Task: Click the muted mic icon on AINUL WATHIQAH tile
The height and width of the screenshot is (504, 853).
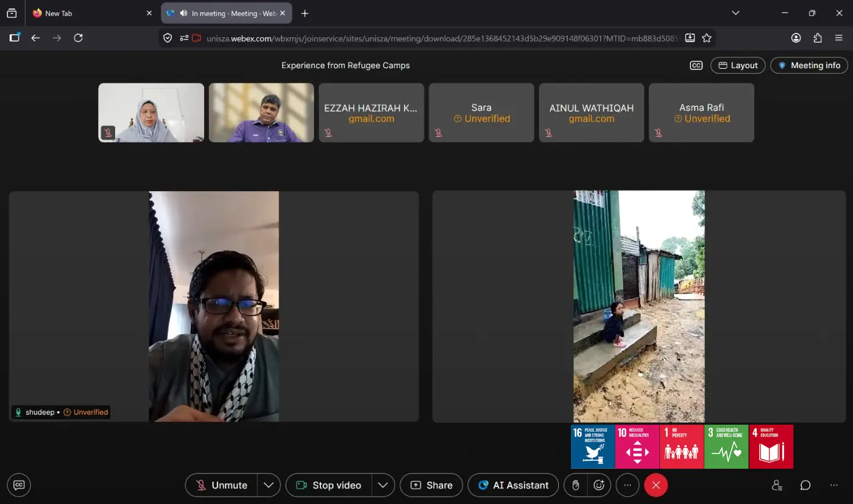Action: pyautogui.click(x=548, y=133)
